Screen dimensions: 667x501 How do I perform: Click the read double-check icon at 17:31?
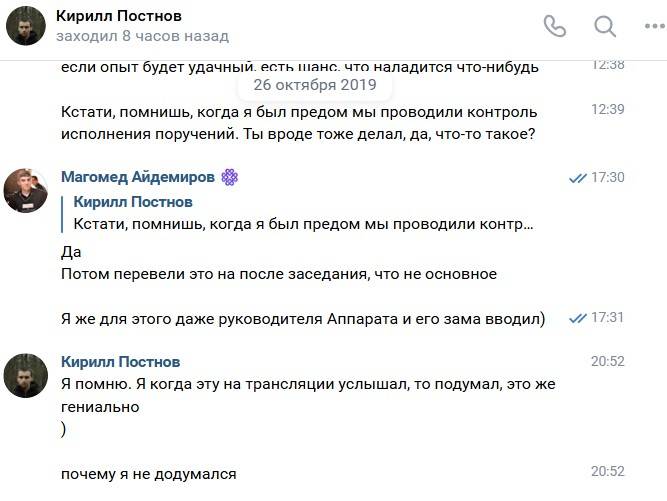click(x=578, y=318)
